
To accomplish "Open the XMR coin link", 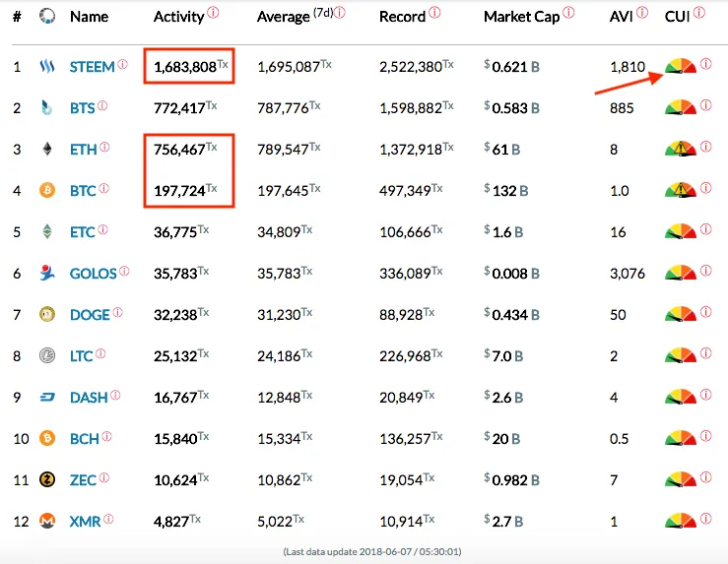I will (85, 522).
